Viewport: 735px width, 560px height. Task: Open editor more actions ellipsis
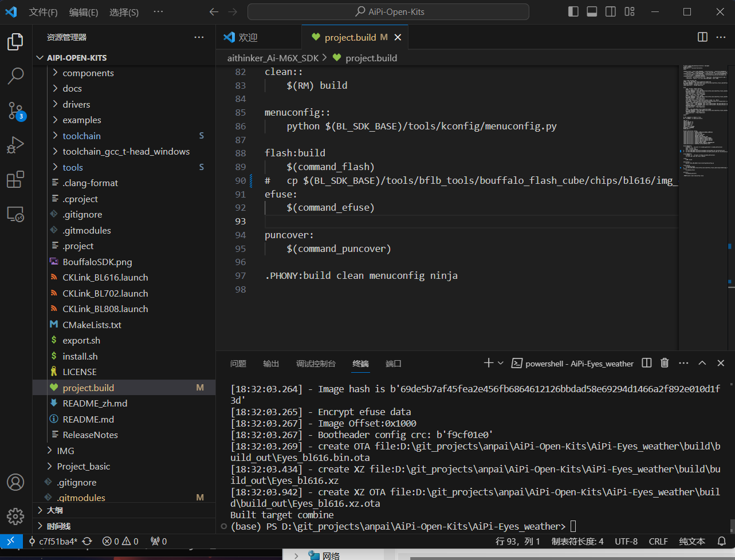pyautogui.click(x=721, y=37)
